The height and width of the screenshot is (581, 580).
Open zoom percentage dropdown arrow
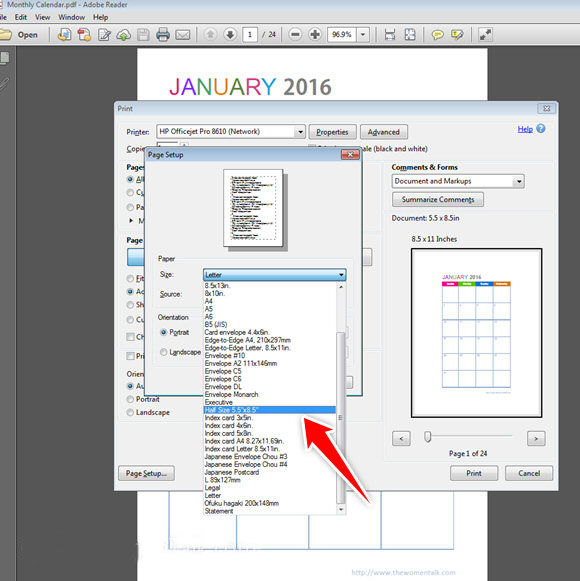coord(363,35)
